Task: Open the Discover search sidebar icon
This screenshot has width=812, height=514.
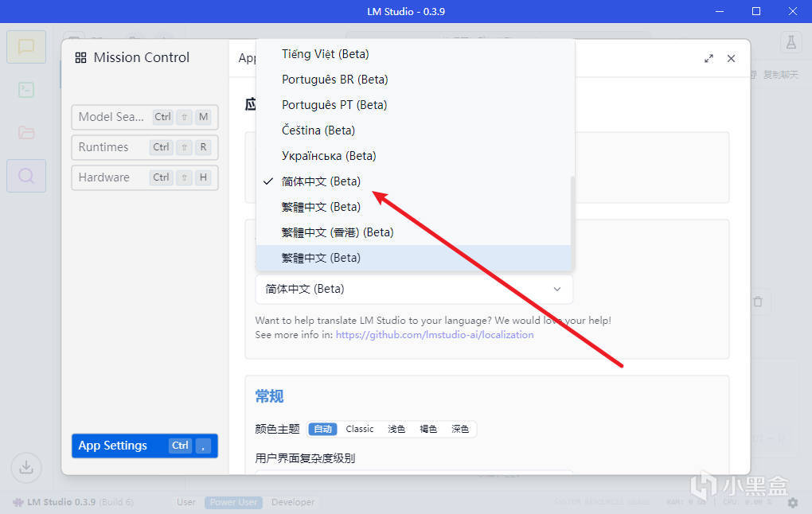Action: [x=26, y=176]
